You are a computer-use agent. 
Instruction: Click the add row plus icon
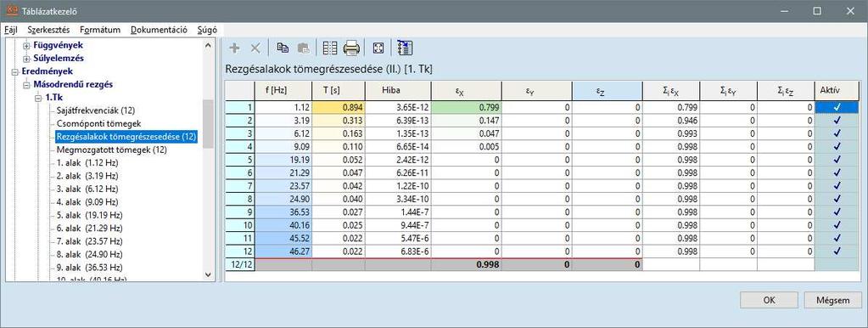[234, 48]
